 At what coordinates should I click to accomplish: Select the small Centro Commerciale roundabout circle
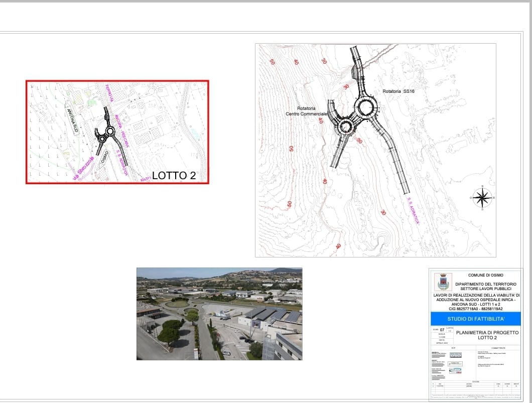click(x=345, y=126)
